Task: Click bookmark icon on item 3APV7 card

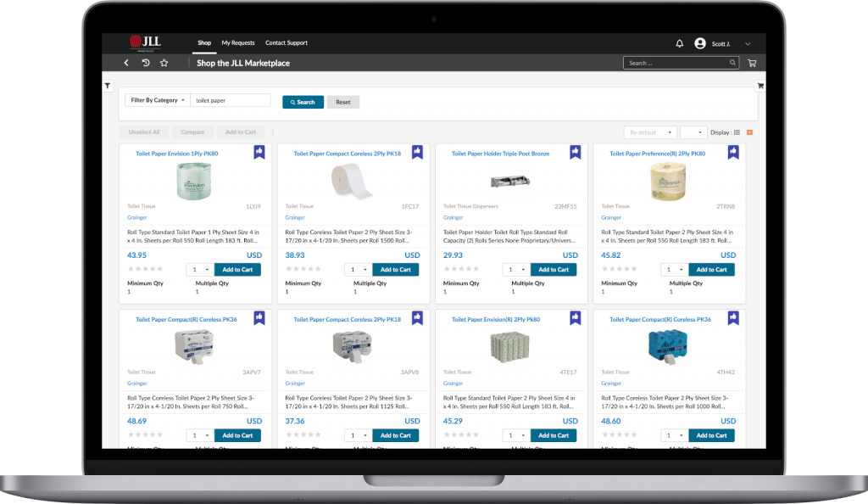Action: pyautogui.click(x=259, y=318)
